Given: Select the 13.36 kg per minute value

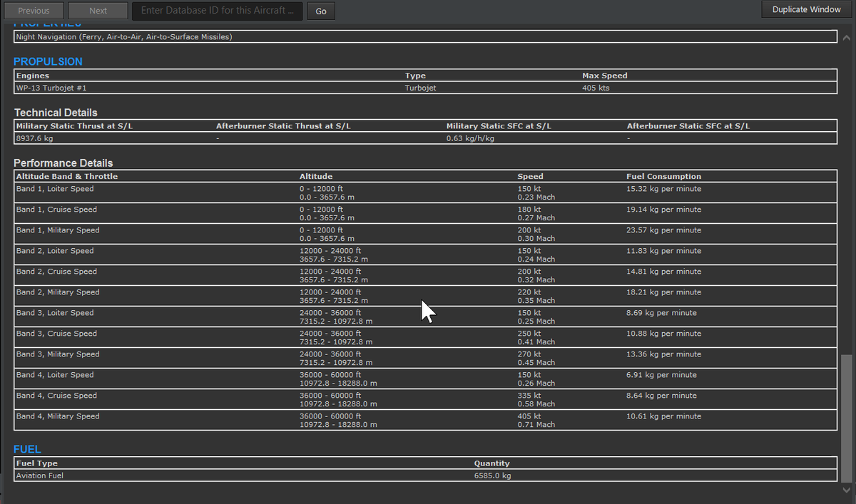Looking at the screenshot, I should (663, 354).
